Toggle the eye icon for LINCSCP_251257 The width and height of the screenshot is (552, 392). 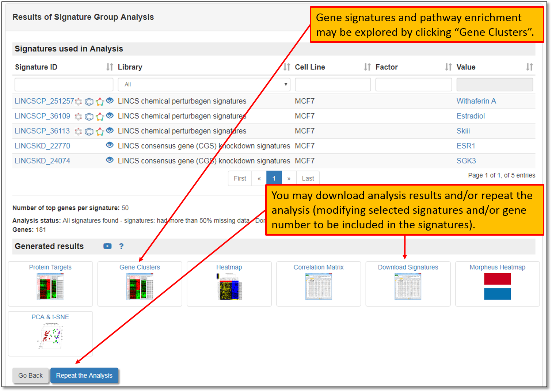(110, 100)
